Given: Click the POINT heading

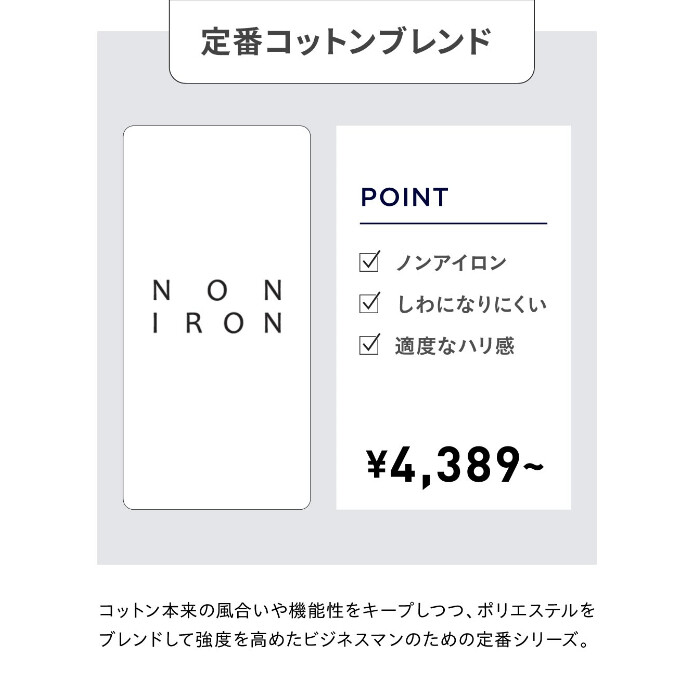Looking at the screenshot, I should point(404,197).
